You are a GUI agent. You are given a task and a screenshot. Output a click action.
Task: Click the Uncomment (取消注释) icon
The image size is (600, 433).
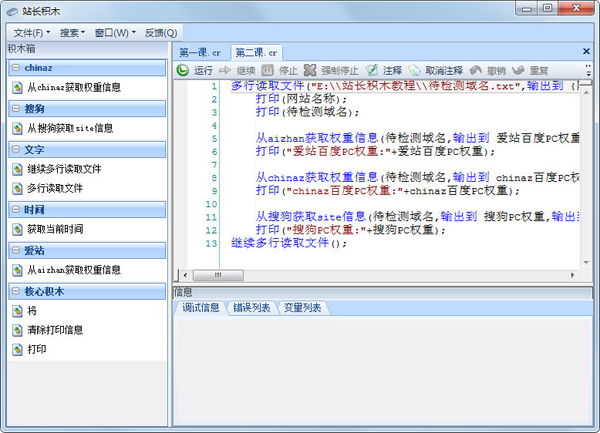coord(414,70)
